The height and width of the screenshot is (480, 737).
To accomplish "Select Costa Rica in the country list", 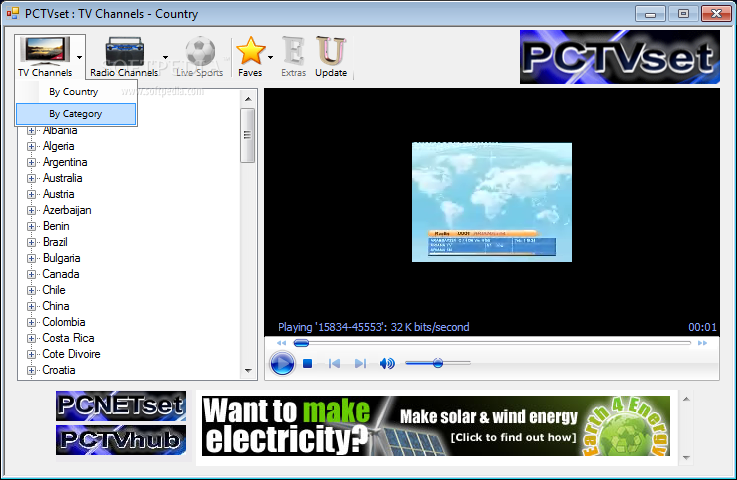I will click(68, 338).
